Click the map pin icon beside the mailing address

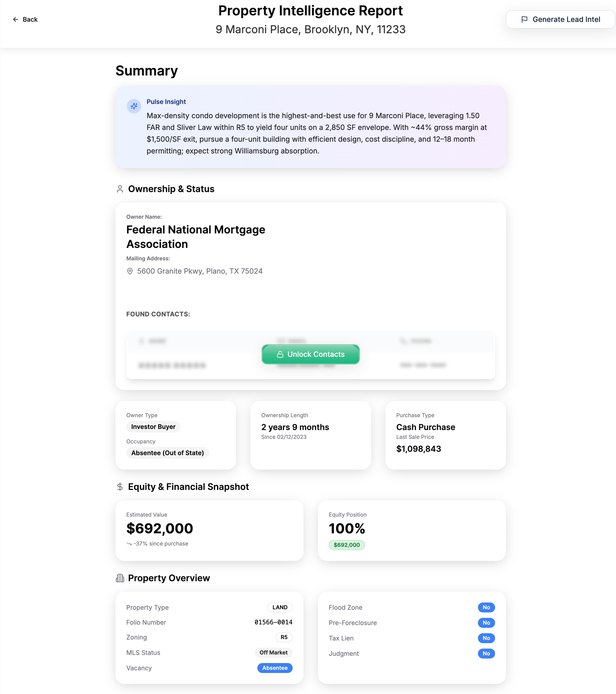[x=130, y=271]
